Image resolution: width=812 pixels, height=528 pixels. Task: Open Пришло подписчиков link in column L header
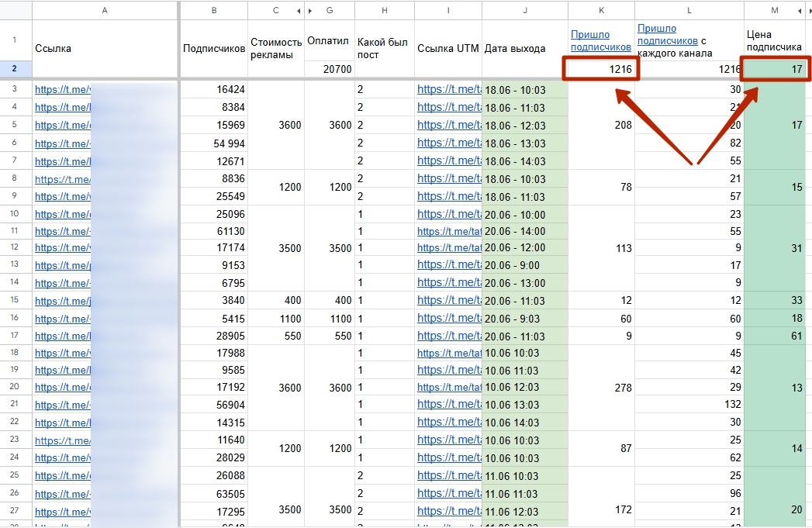point(668,35)
